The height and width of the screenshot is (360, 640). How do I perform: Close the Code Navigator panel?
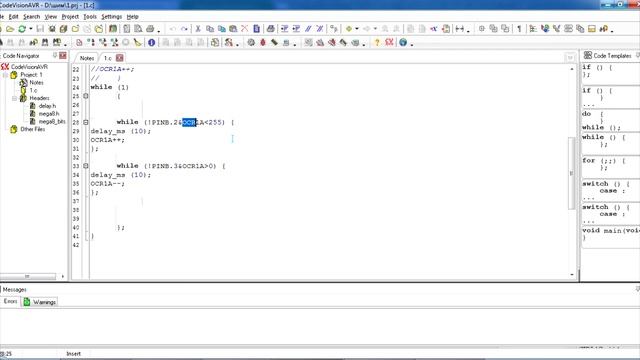click(63, 55)
